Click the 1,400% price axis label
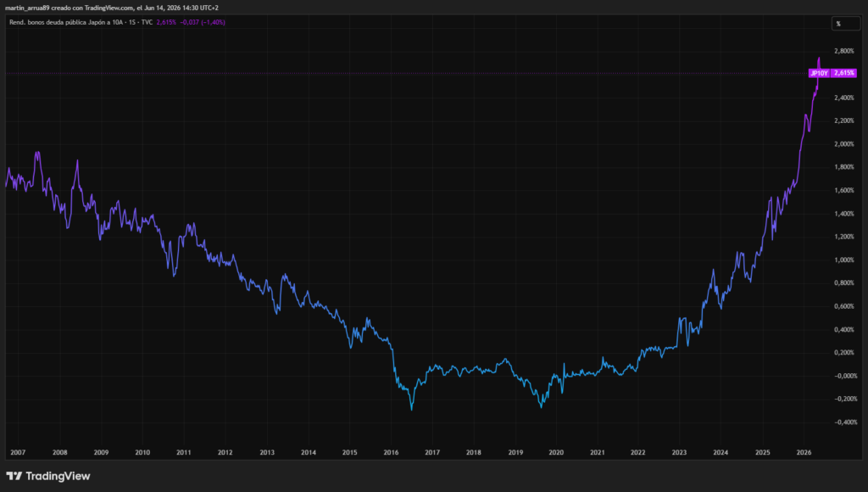The image size is (868, 492). click(844, 214)
